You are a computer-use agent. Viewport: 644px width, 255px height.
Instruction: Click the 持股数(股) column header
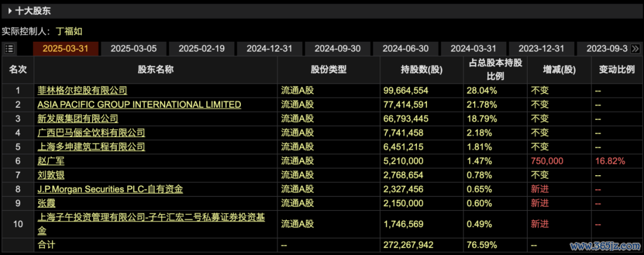click(x=422, y=70)
